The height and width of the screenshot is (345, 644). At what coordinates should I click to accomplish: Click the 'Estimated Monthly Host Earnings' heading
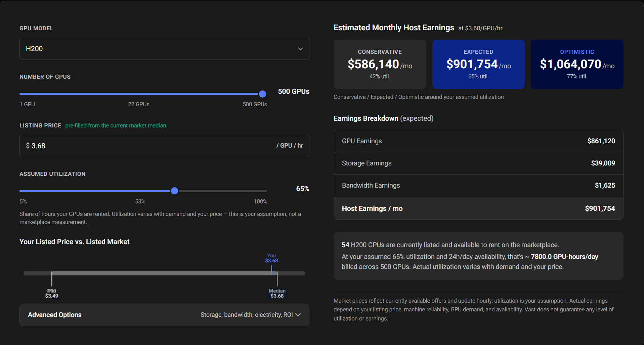[x=394, y=28]
